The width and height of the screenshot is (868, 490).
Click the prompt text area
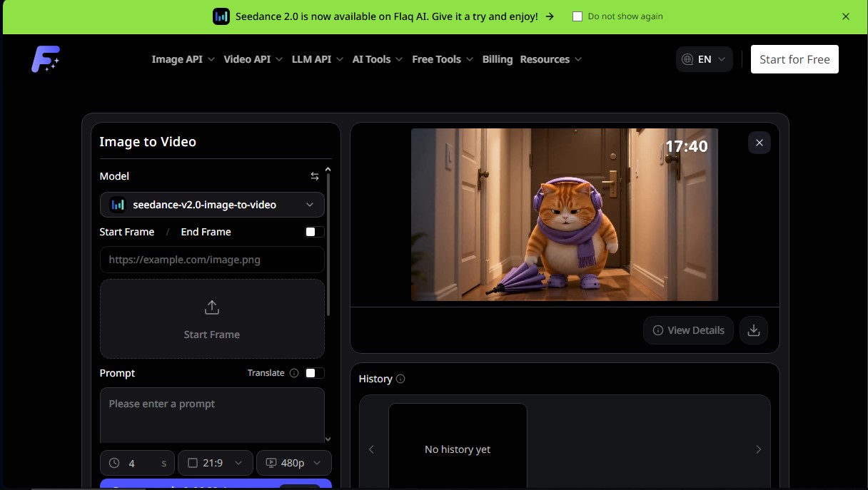212,416
